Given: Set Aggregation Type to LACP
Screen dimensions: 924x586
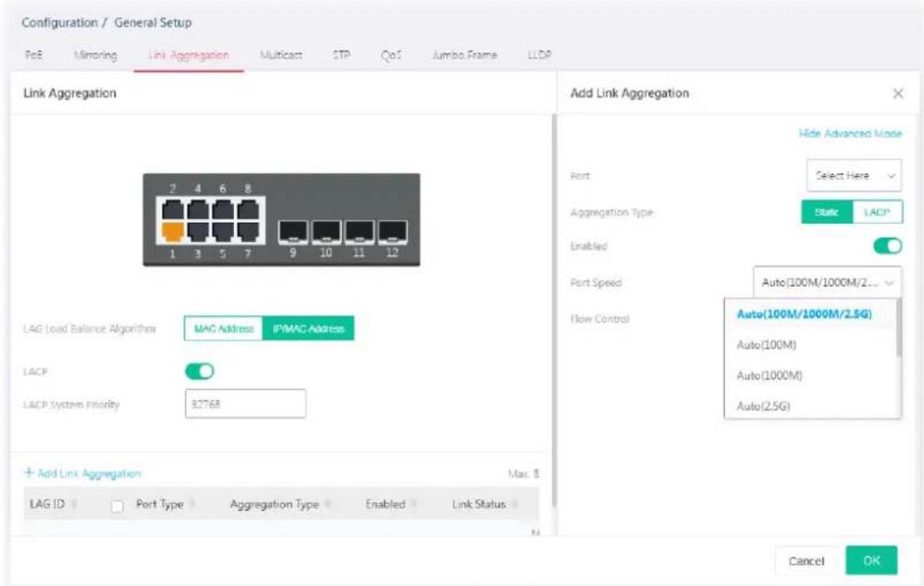Looking at the screenshot, I should point(877,212).
